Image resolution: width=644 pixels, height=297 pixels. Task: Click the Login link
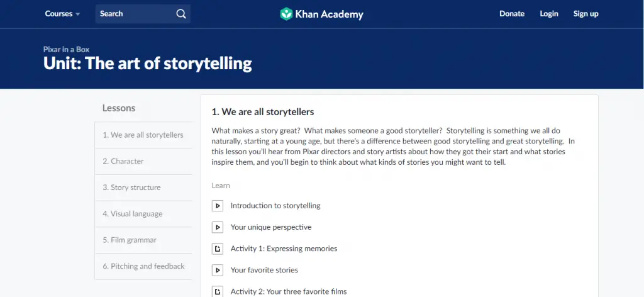point(548,14)
